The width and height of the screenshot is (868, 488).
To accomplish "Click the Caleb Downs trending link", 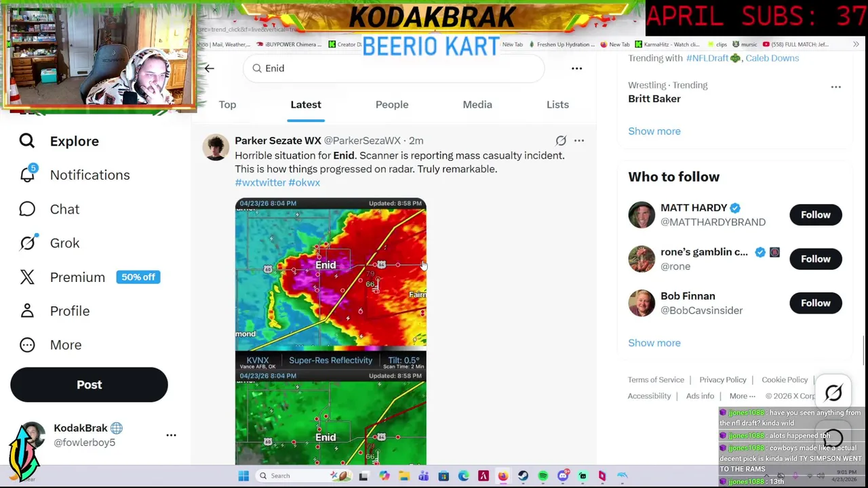I will (x=772, y=58).
